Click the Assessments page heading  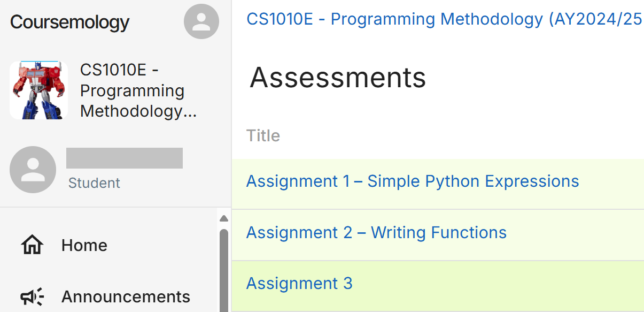point(338,78)
